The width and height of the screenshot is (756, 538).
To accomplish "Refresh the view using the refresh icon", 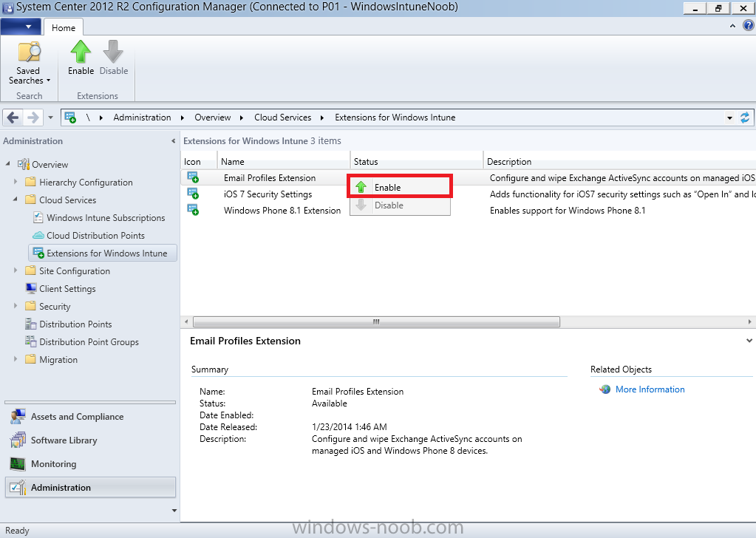I will pos(745,118).
